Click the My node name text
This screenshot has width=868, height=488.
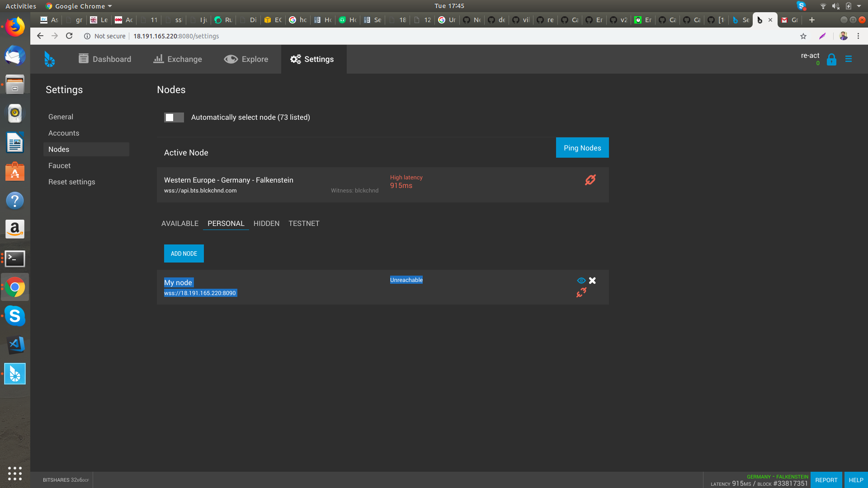(x=179, y=282)
